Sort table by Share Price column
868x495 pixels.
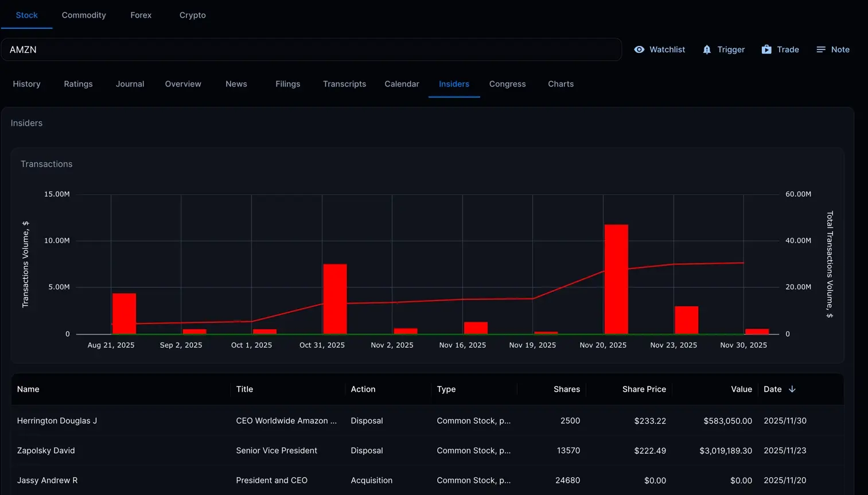(644, 389)
